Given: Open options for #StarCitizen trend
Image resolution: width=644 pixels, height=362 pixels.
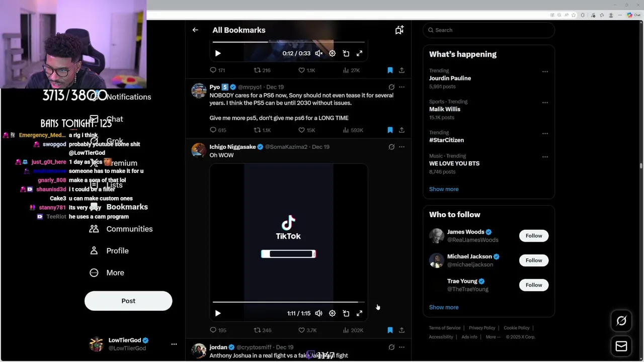Looking at the screenshot, I should pyautogui.click(x=545, y=133).
